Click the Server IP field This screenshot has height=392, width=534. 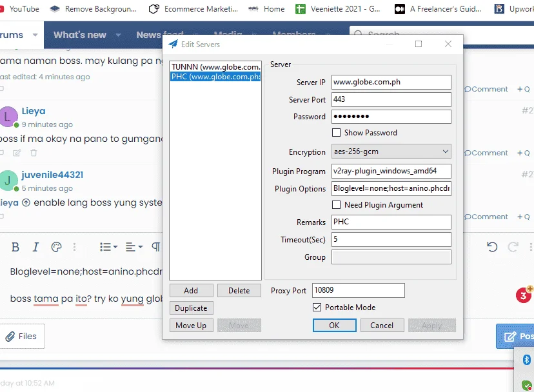(391, 82)
